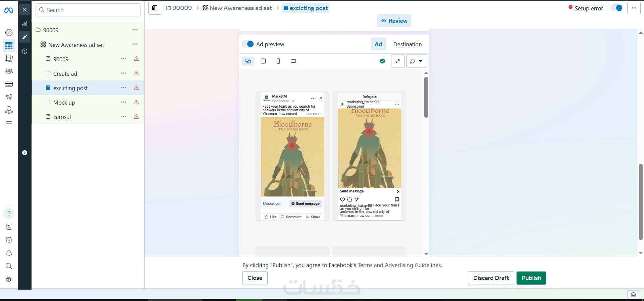Open Billing card icon in sidebar
The width and height of the screenshot is (644, 301).
pos(9,84)
